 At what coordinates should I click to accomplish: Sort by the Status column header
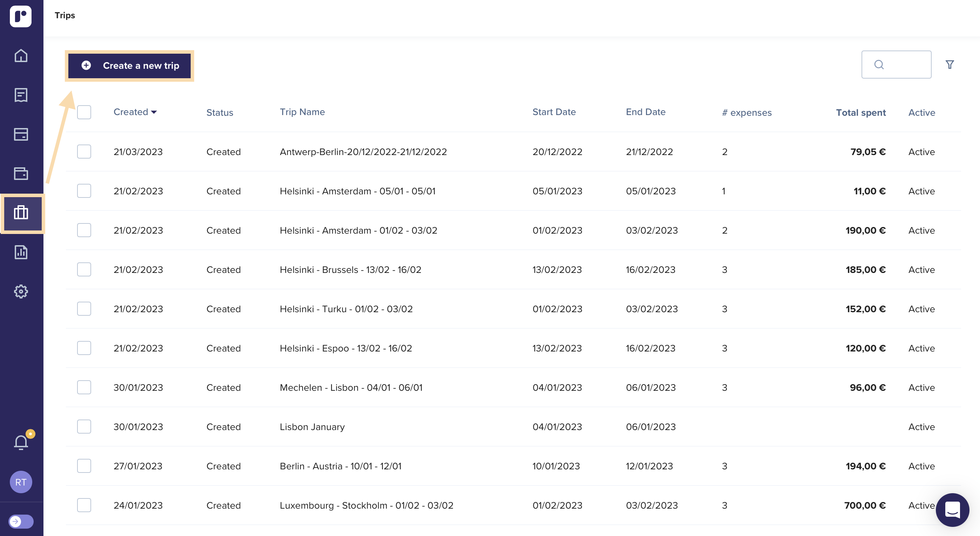(x=219, y=112)
